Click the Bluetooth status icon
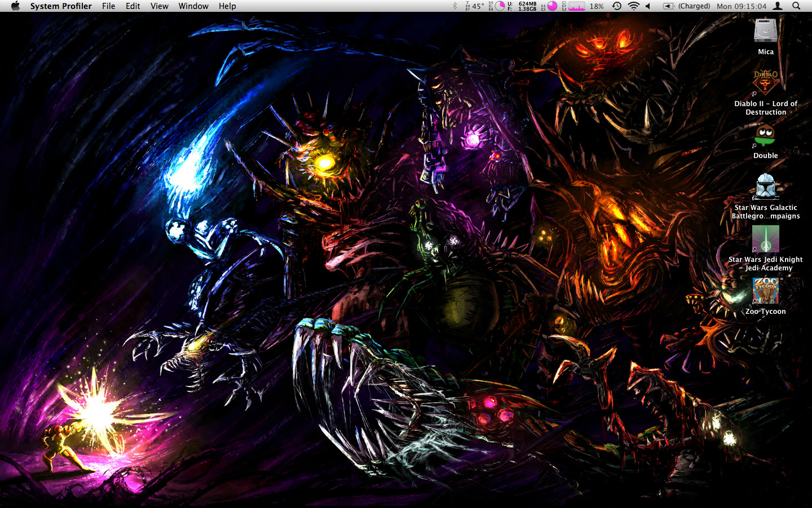 [455, 6]
